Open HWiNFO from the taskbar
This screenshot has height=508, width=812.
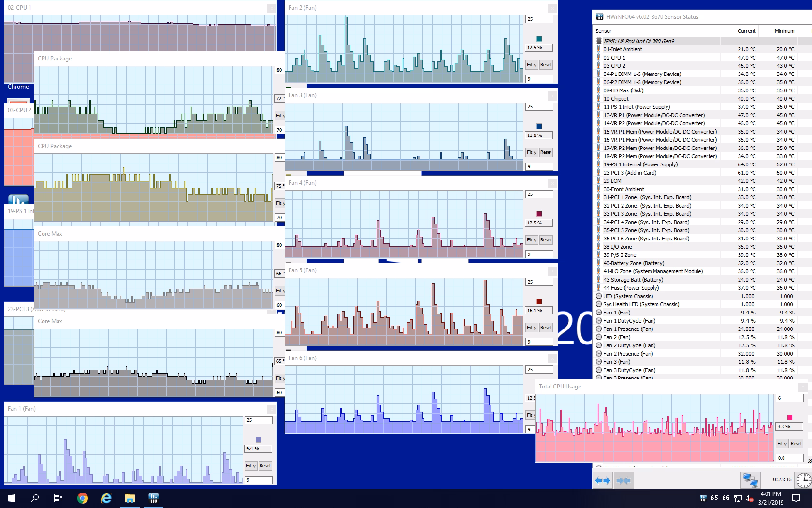point(153,498)
